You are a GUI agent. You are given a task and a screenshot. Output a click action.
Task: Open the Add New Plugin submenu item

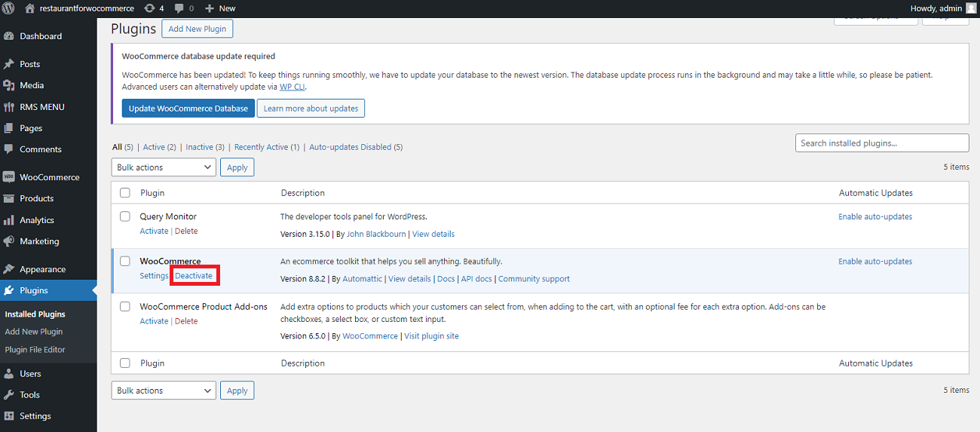click(x=34, y=332)
